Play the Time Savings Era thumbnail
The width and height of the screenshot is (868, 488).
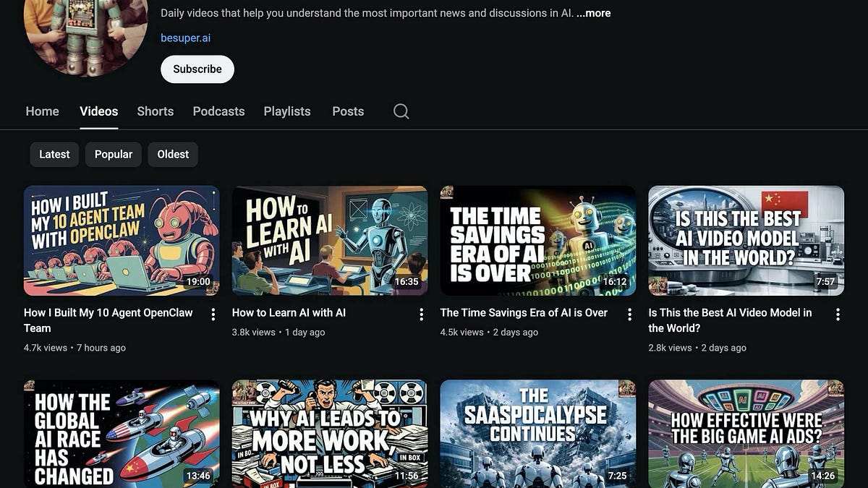coord(538,241)
